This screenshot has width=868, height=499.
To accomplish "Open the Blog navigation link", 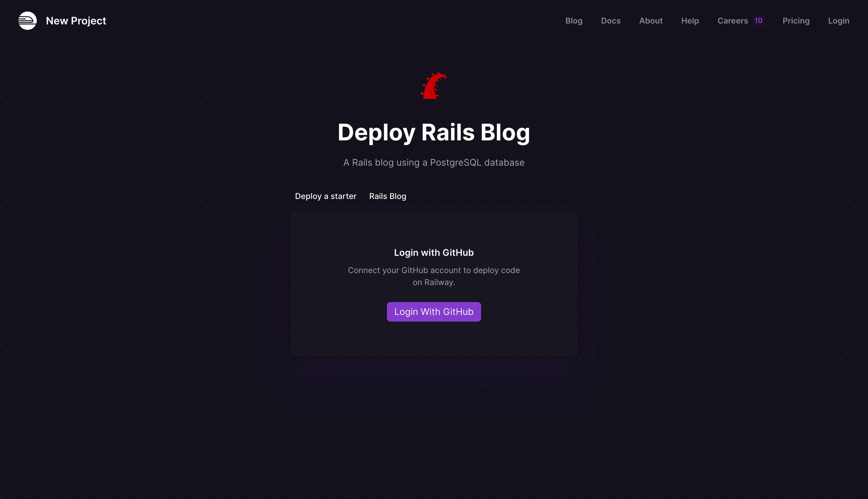I will pyautogui.click(x=574, y=21).
